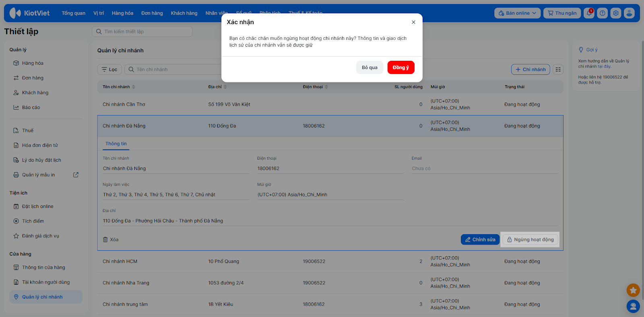Screen dimensions: 644x317
Task: Follow the tại đây guide link
Action: coord(604,67)
